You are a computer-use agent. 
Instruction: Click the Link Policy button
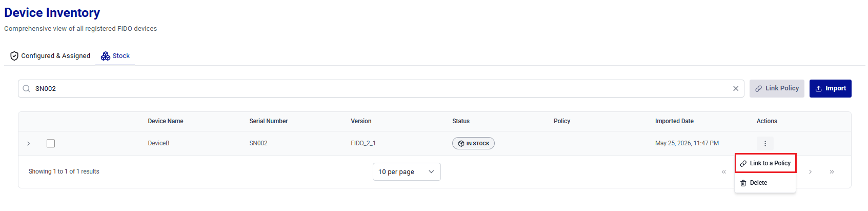pyautogui.click(x=777, y=88)
